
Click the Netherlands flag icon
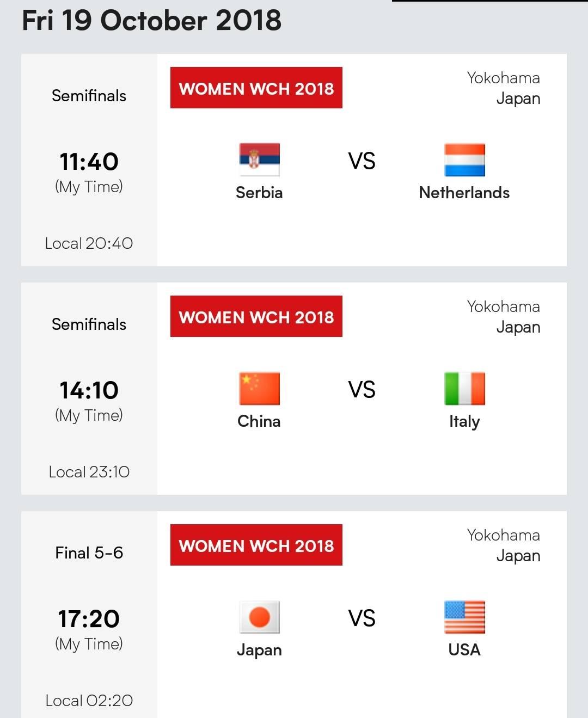point(464,159)
